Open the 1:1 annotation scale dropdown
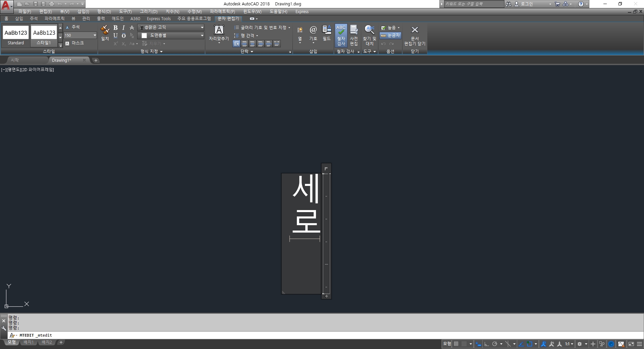The width and height of the screenshot is (644, 349). point(569,344)
